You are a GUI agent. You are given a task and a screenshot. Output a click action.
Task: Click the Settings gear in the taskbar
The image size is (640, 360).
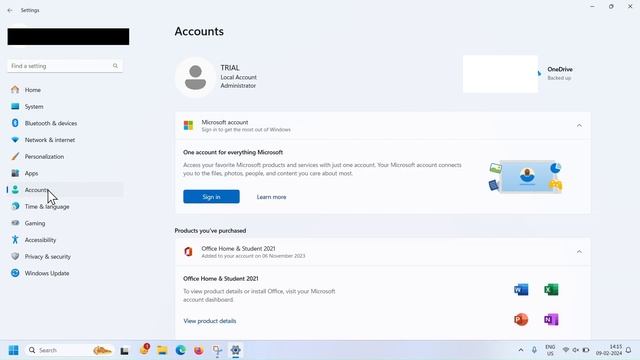point(236,350)
